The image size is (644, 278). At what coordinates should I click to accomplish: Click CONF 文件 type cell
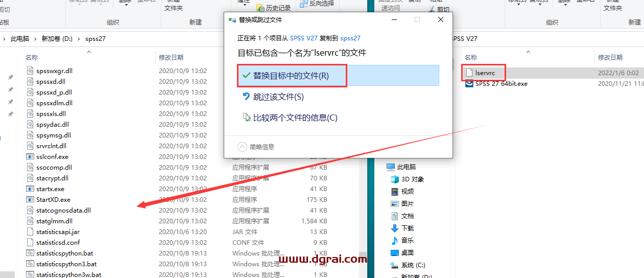(248, 242)
